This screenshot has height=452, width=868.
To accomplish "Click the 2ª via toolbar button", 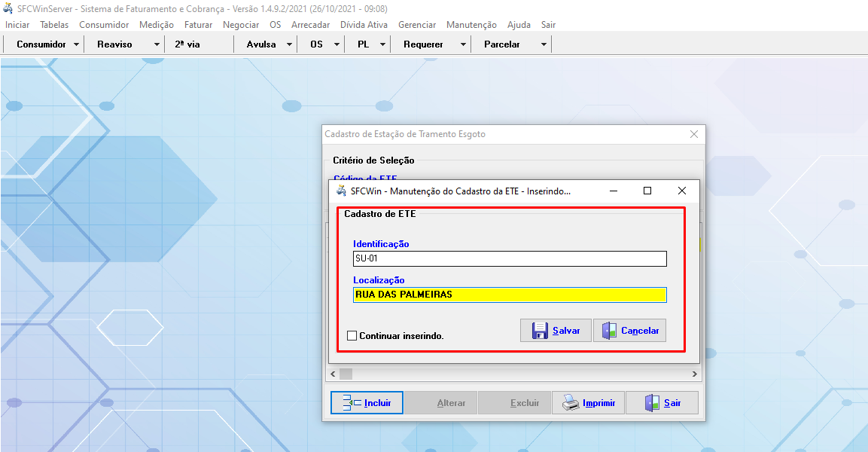I will coord(187,44).
